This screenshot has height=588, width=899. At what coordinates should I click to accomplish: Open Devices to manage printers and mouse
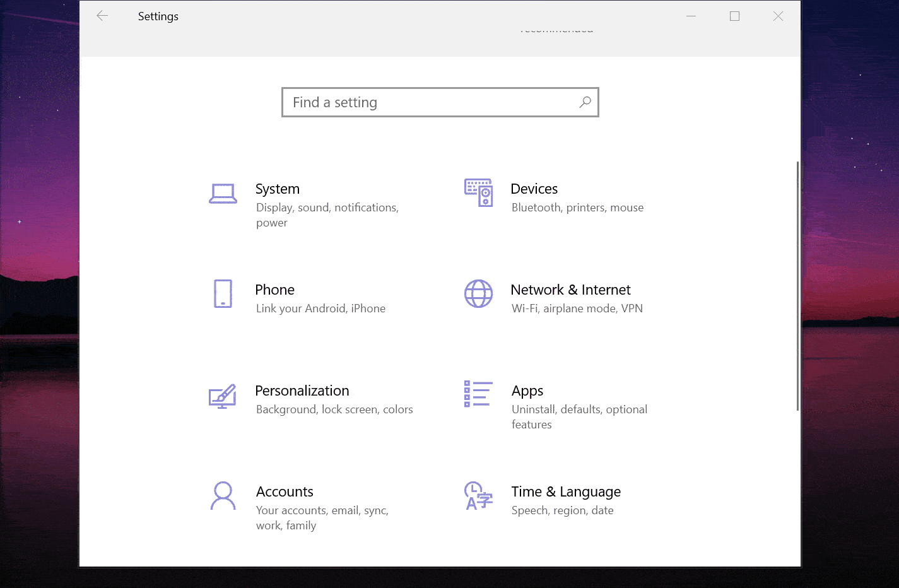(x=534, y=189)
